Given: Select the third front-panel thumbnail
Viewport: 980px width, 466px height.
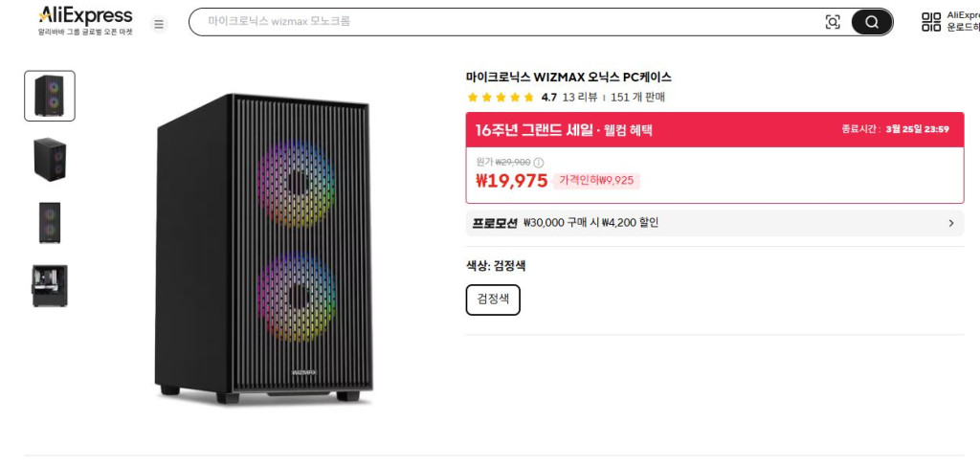Looking at the screenshot, I should click(x=50, y=222).
